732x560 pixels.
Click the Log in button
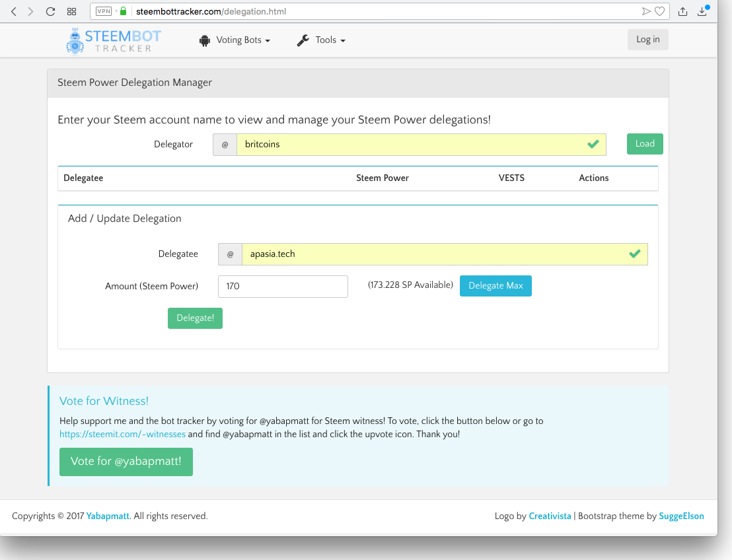pyautogui.click(x=648, y=40)
